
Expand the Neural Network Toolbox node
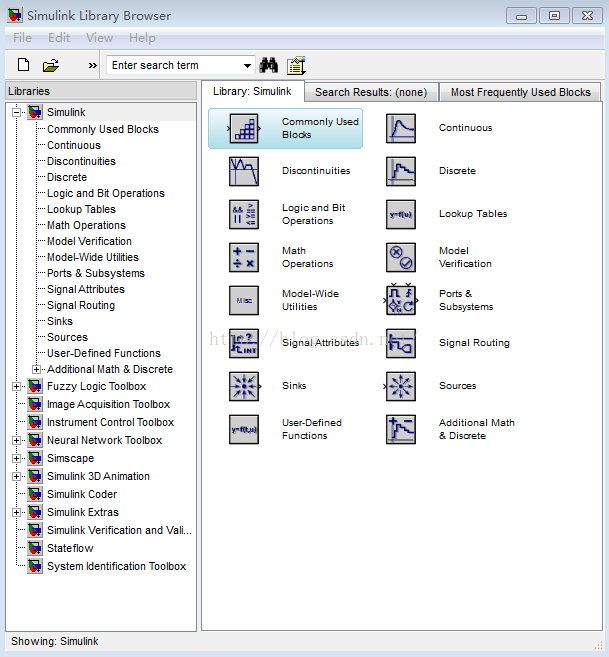click(16, 440)
